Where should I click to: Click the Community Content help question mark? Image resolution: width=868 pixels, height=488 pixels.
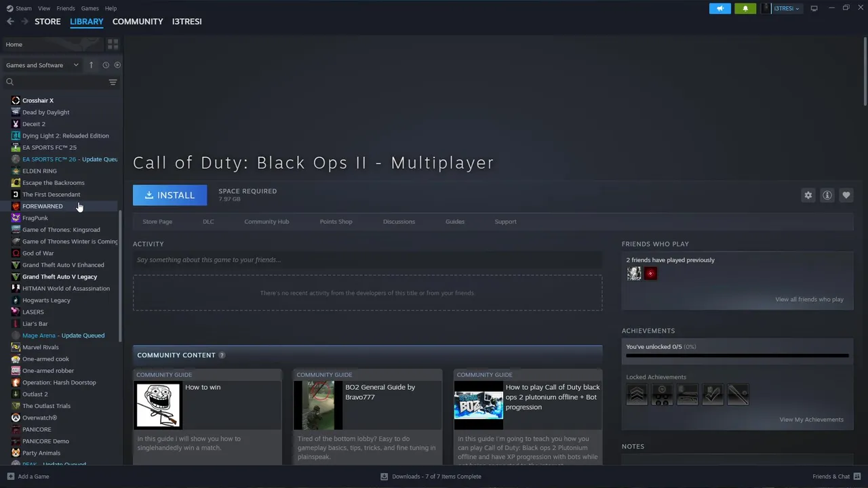click(x=222, y=355)
